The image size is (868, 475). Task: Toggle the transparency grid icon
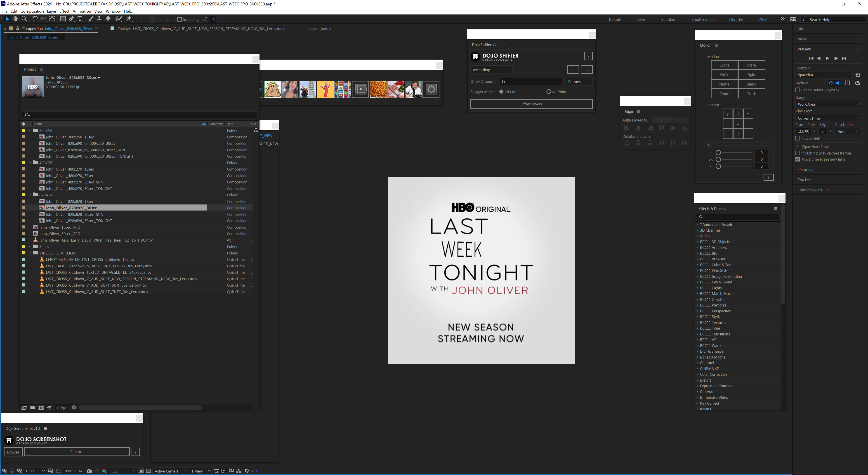pos(149,471)
